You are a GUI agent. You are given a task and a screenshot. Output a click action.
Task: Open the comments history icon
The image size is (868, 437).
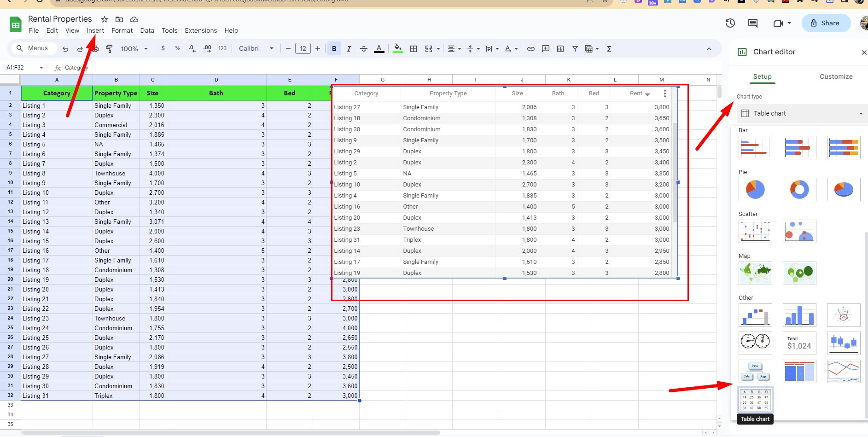click(753, 23)
